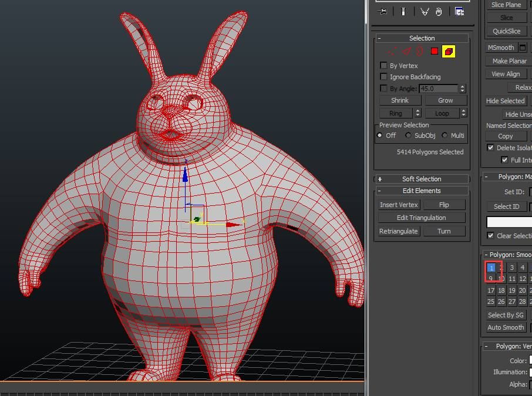
Task: Switch to Polygon sub-object level
Action: coord(435,52)
